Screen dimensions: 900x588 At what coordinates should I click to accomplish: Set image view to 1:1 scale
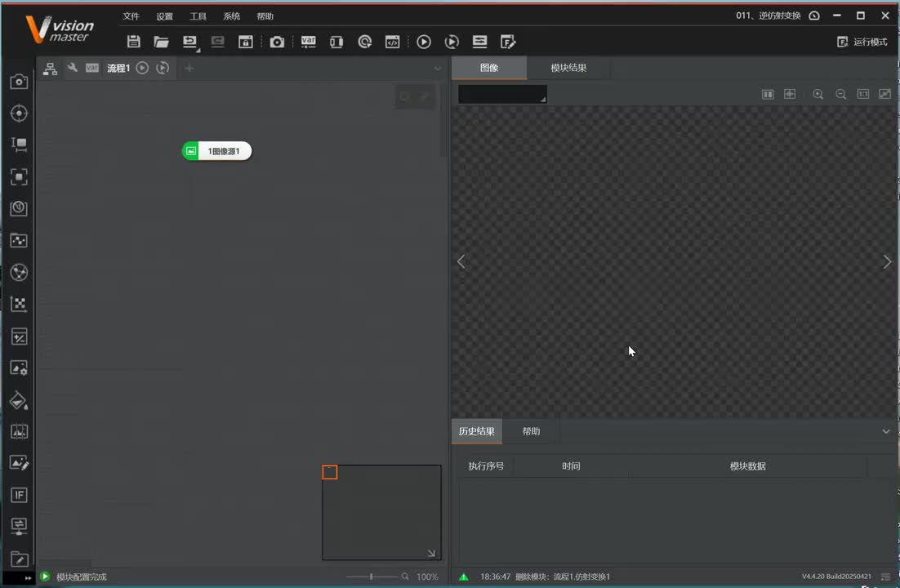click(x=862, y=94)
